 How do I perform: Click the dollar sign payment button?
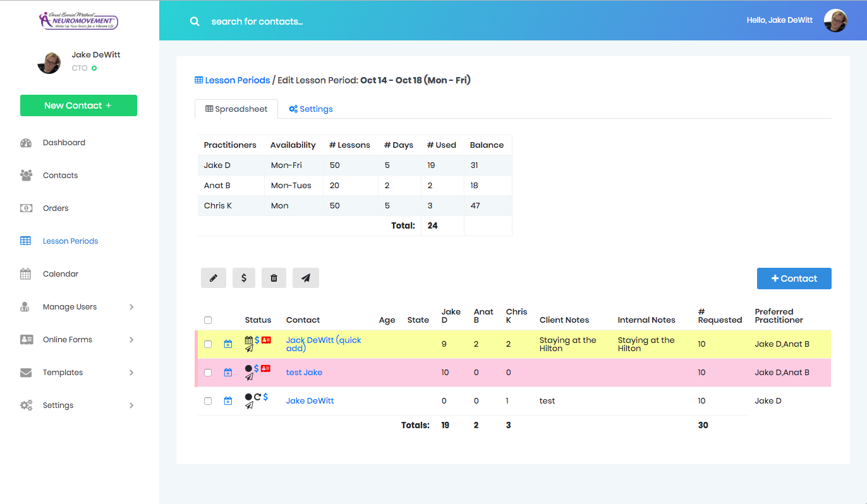(x=244, y=278)
